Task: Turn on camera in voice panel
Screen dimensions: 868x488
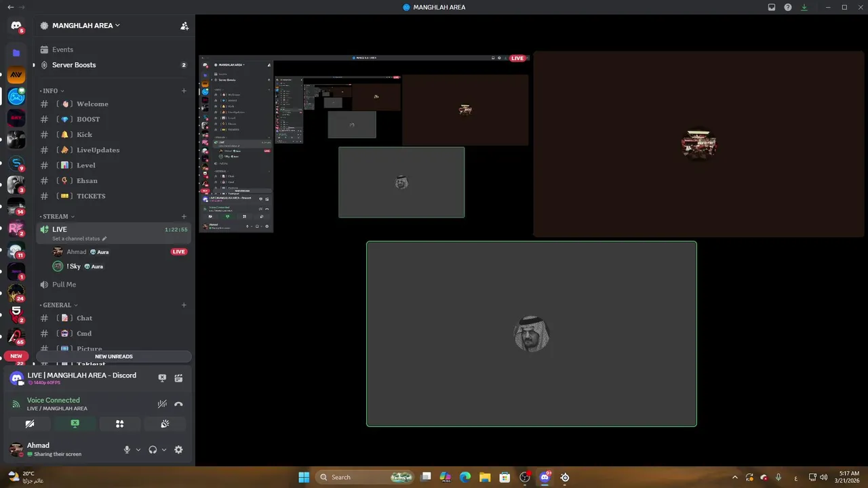Action: click(x=30, y=424)
